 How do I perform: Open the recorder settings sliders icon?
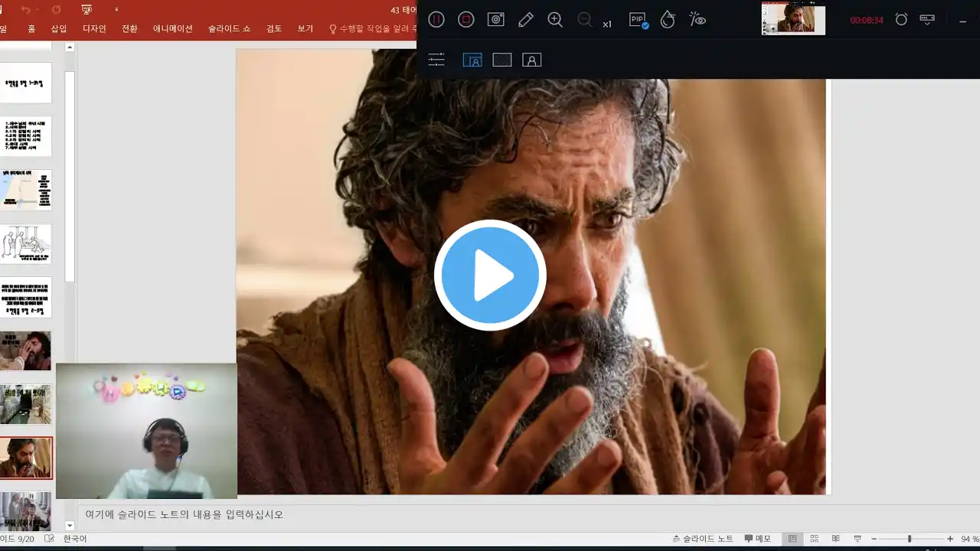[x=436, y=60]
